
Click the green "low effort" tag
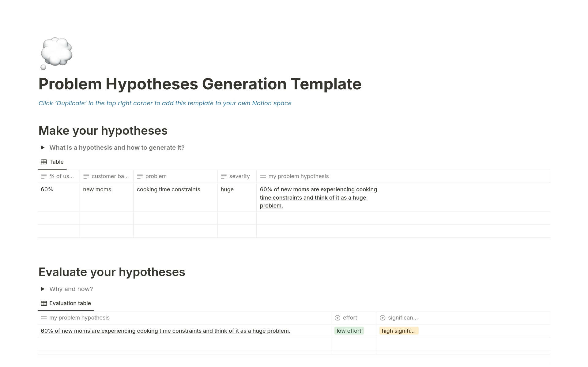pos(349,331)
